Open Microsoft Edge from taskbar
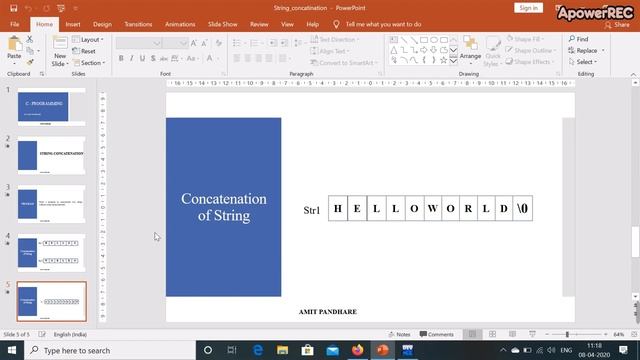Image resolution: width=640 pixels, height=360 pixels. pyautogui.click(x=258, y=350)
